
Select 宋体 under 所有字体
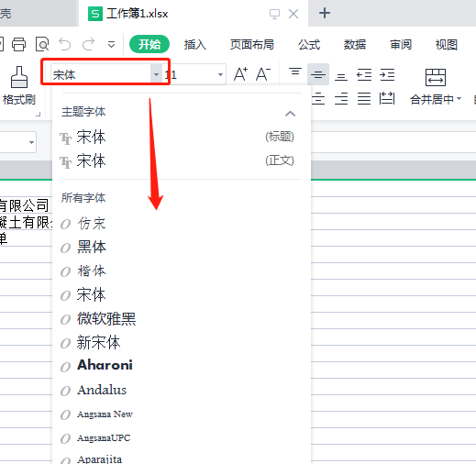182,294
